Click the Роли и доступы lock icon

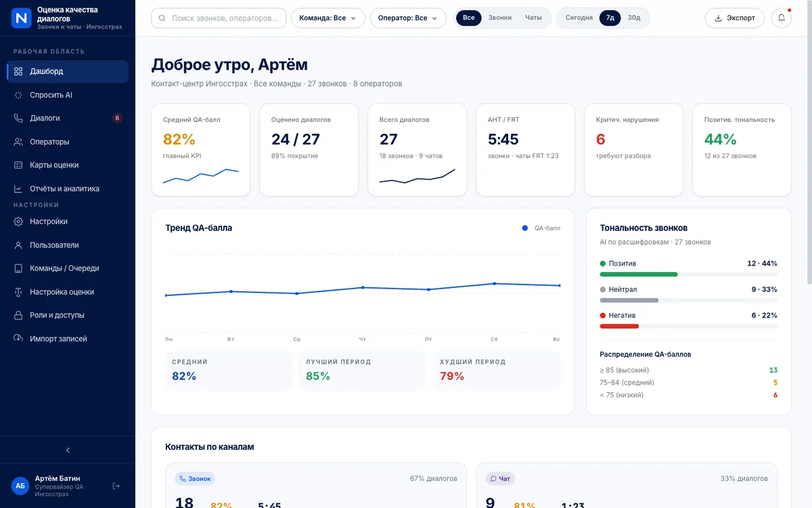[x=18, y=315]
